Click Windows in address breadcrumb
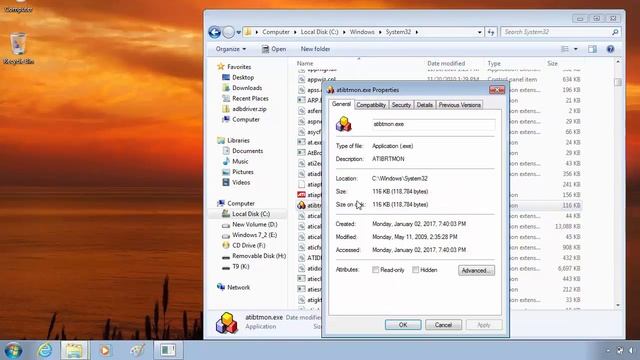Viewport: 640px width, 360px height. 362,32
